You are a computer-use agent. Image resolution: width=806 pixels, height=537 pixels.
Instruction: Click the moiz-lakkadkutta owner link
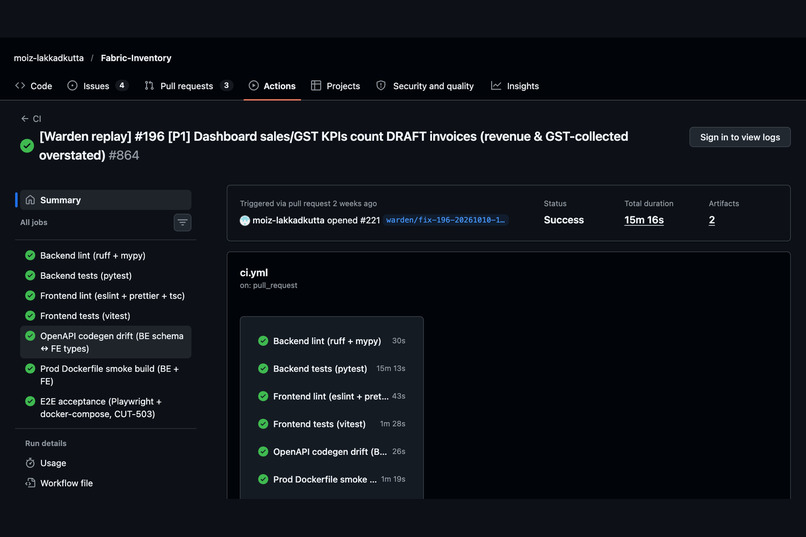click(49, 58)
